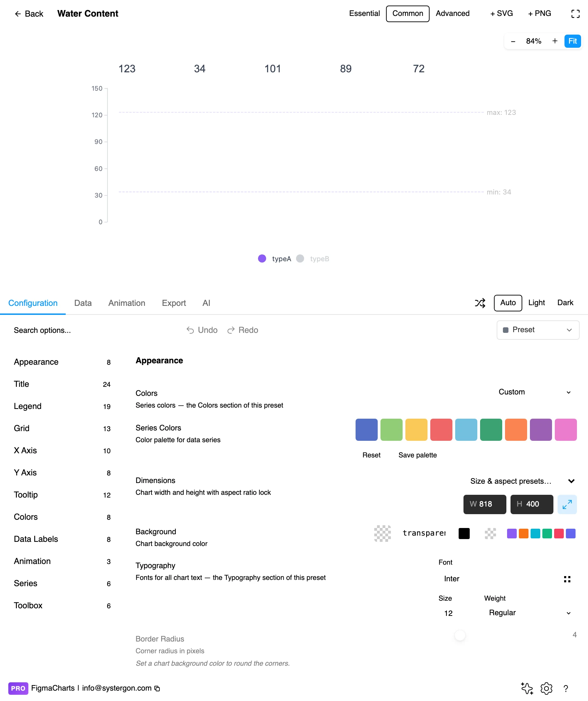Click the background transparent text field
Screen dimensions: 588x701
pyautogui.click(x=424, y=533)
